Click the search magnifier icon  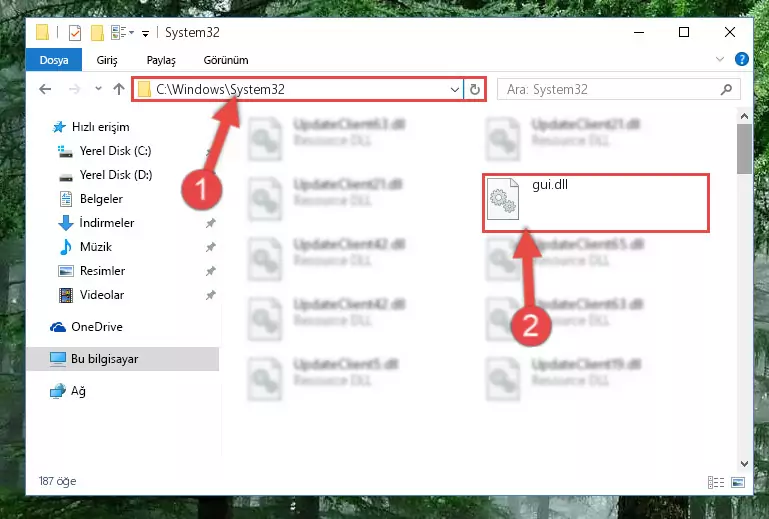click(x=726, y=89)
